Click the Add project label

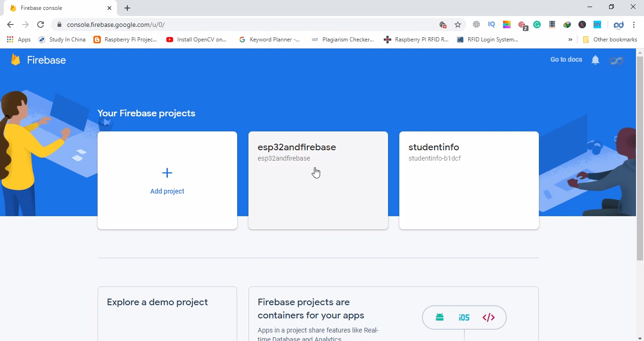click(x=167, y=191)
